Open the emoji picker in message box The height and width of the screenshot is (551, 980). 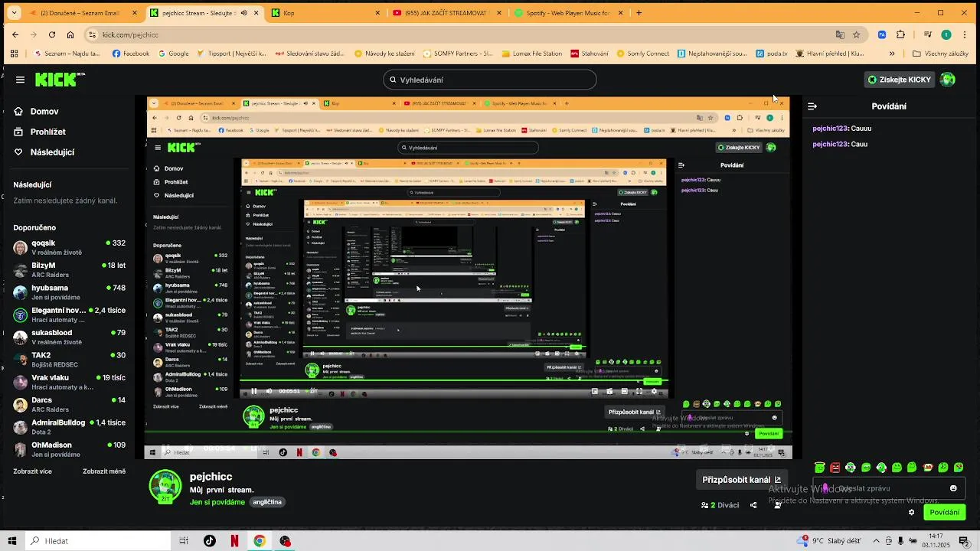[953, 488]
